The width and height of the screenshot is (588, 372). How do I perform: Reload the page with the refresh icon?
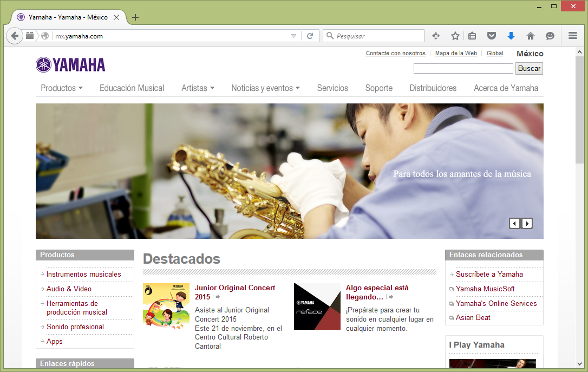pyautogui.click(x=310, y=36)
